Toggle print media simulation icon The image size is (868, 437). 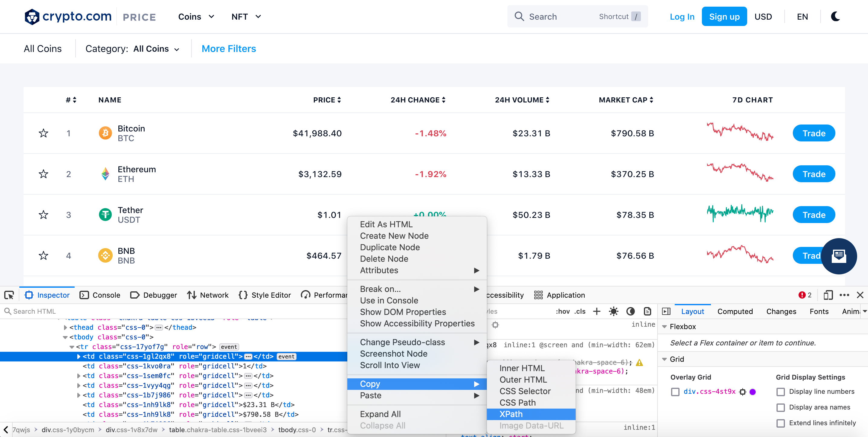point(647,311)
